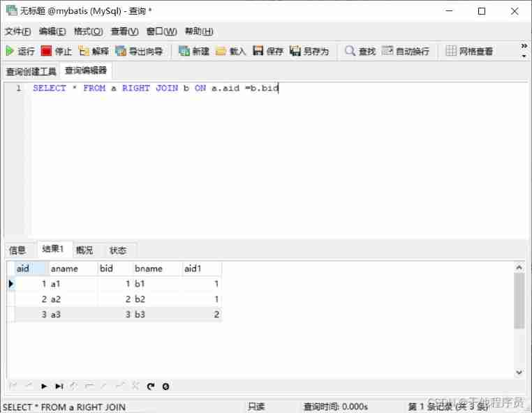Jump to last record in navigator
Image resolution: width=532 pixels, height=413 pixels.
click(59, 386)
